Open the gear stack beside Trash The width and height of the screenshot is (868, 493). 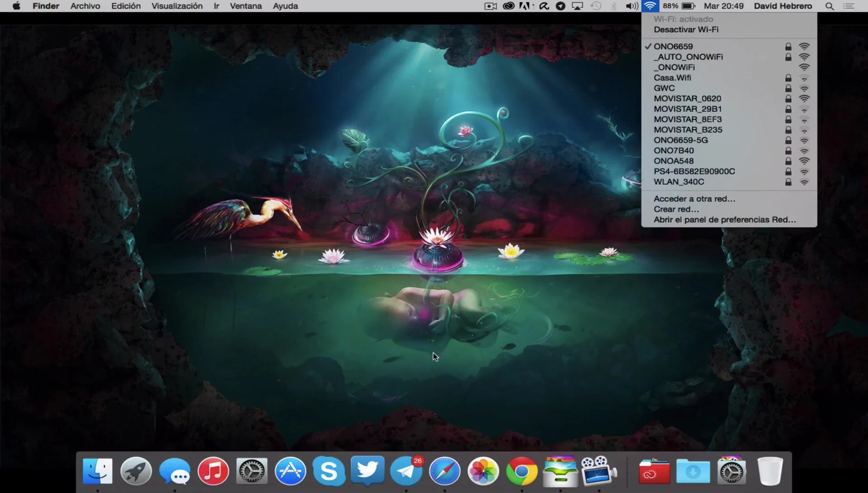[731, 471]
